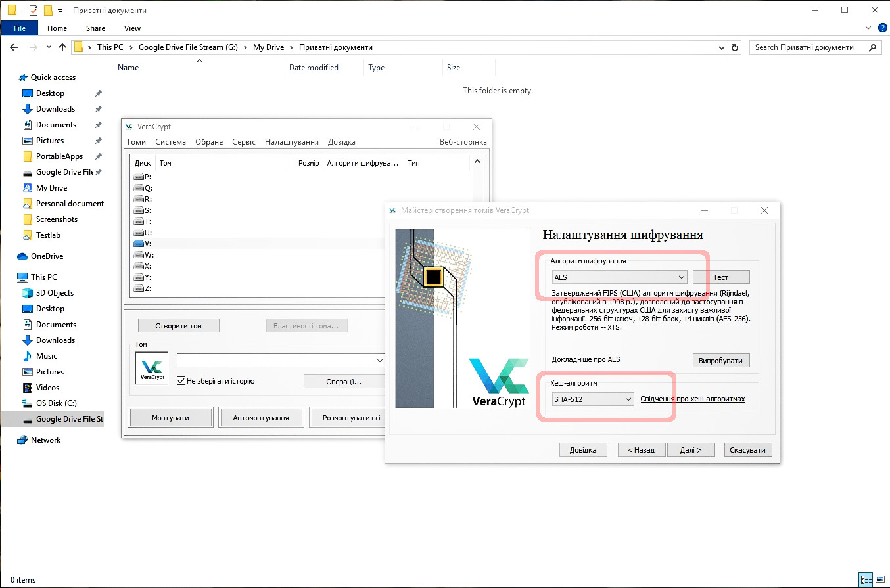Select drive X: in VeraCrypt drive list
The image size is (890, 588).
click(x=143, y=266)
